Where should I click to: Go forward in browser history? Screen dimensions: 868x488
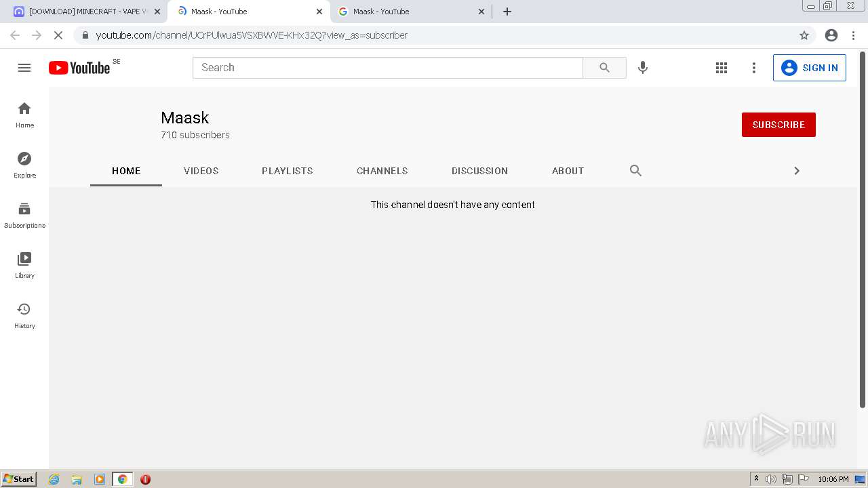[37, 35]
